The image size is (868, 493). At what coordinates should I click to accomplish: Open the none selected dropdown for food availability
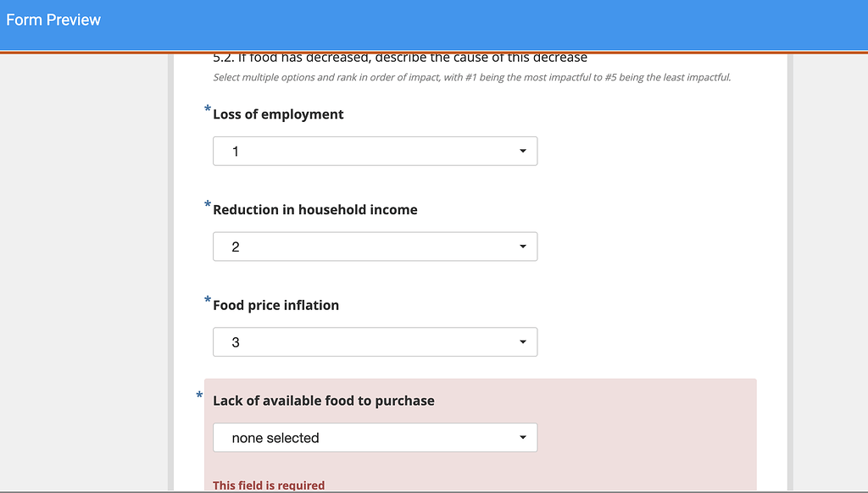(375, 437)
